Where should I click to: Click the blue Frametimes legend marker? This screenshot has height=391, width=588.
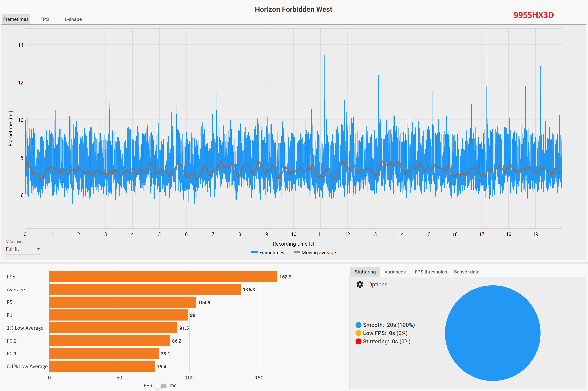[x=254, y=252]
